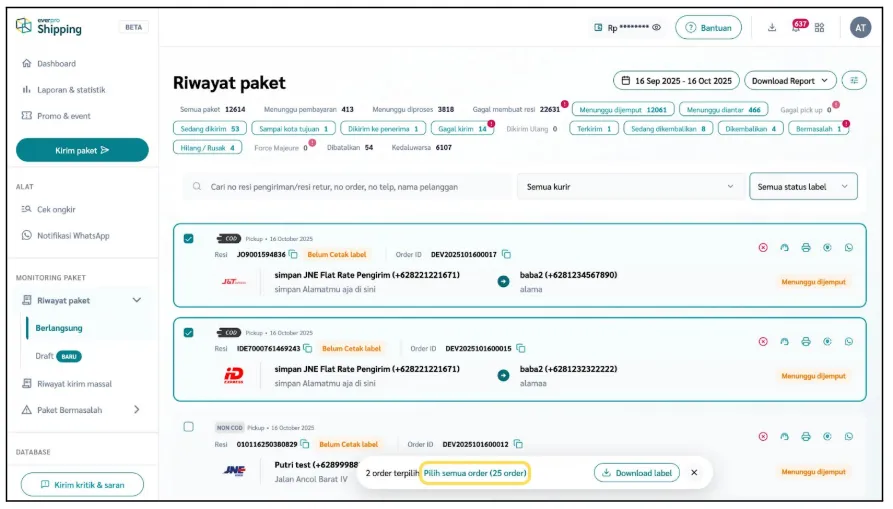Open Laporan & statistik in the sidebar

(70, 90)
